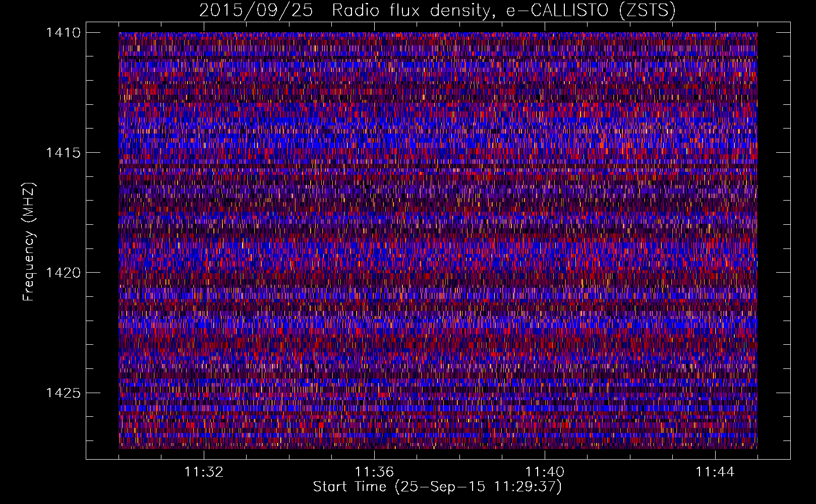Click the 11:36 time axis label

374,472
